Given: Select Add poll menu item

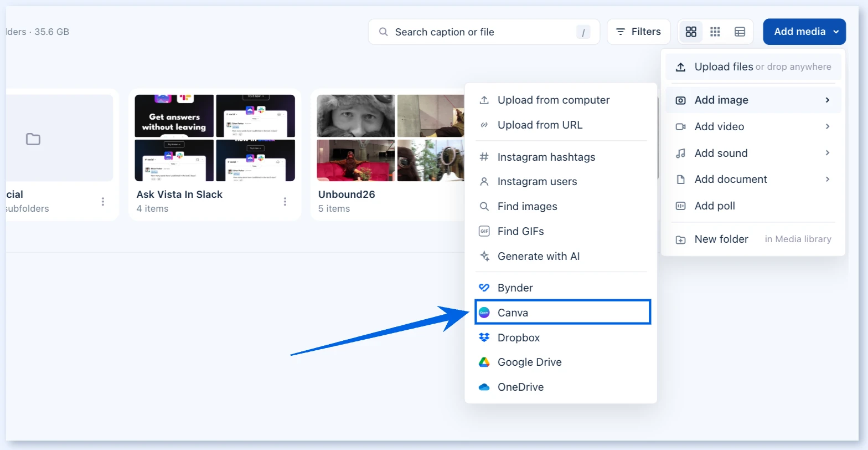Looking at the screenshot, I should click(753, 206).
